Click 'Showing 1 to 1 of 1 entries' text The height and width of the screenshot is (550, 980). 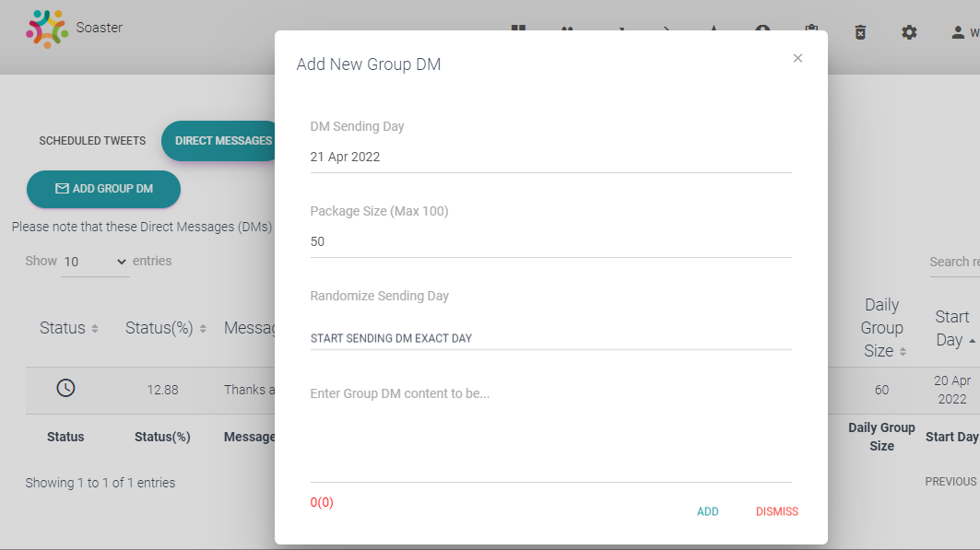pos(100,483)
